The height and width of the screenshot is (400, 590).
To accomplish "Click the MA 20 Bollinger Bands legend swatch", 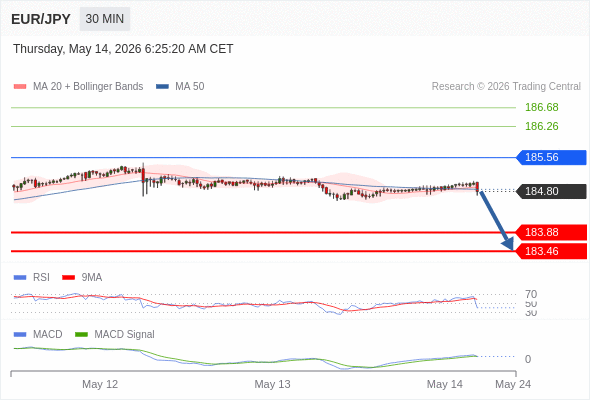I will [20, 87].
